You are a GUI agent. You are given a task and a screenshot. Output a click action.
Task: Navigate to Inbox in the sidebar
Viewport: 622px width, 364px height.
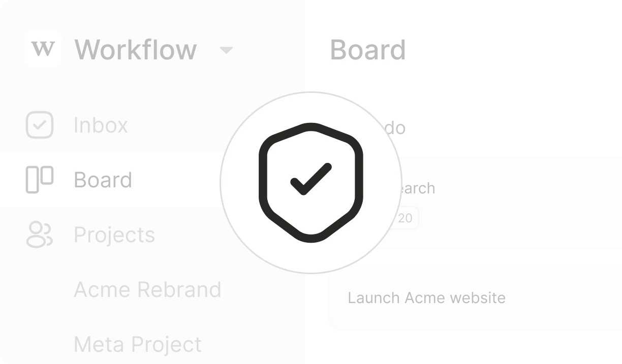pyautogui.click(x=101, y=125)
